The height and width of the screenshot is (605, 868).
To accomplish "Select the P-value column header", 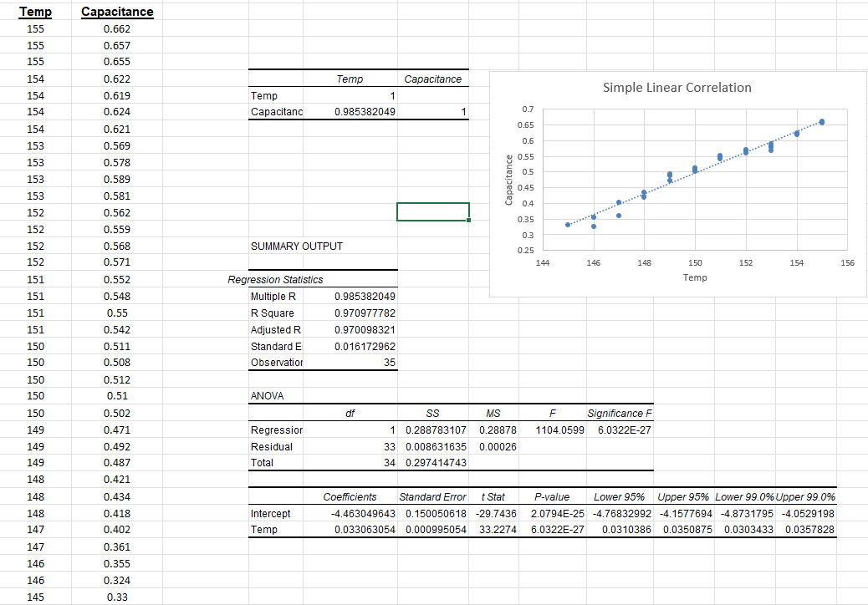I will (x=552, y=496).
